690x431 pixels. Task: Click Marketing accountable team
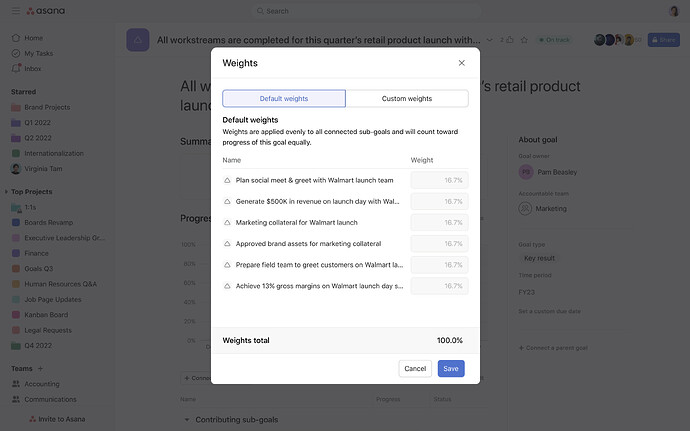543,208
